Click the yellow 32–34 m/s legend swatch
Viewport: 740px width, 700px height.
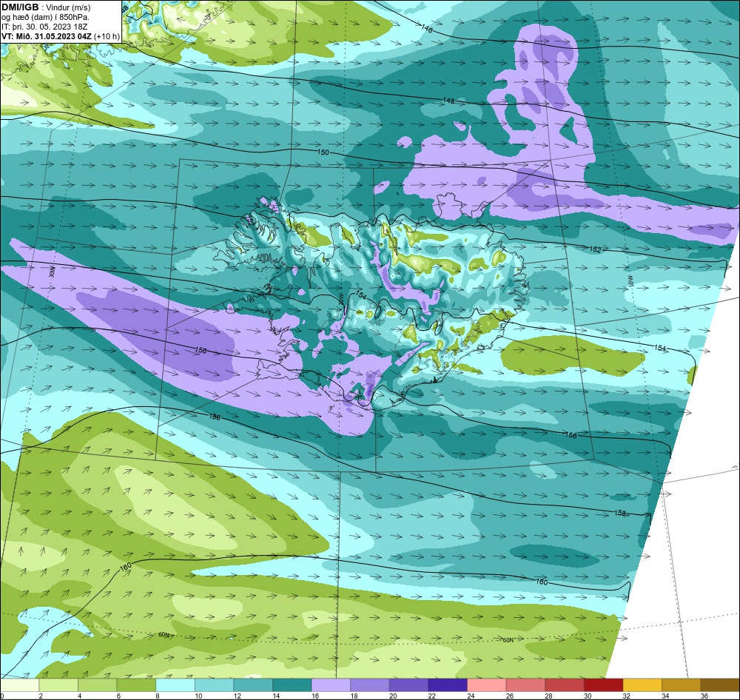click(x=642, y=685)
